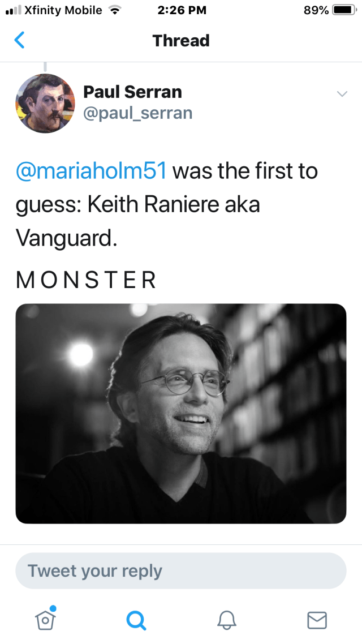Tap the cellular signal bars icon
The width and height of the screenshot is (362, 644).
(12, 10)
